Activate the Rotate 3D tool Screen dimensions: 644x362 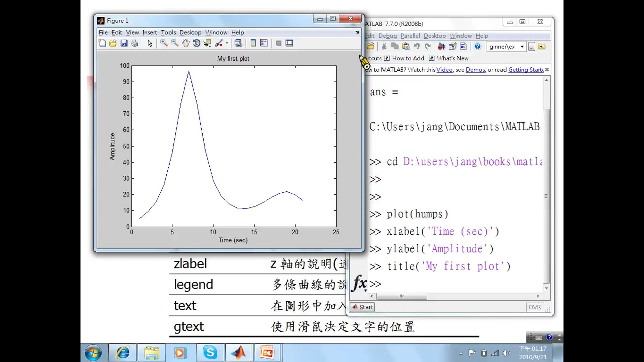pyautogui.click(x=197, y=43)
